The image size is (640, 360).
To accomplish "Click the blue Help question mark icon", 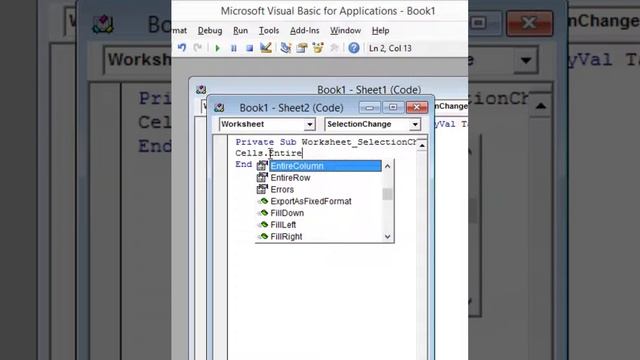I will coord(354,48).
